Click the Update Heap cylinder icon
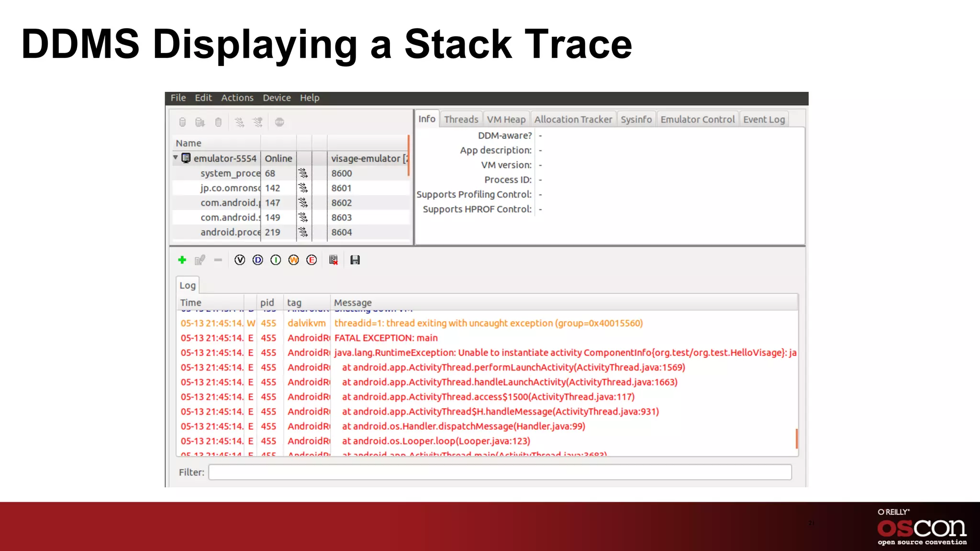 tap(182, 122)
